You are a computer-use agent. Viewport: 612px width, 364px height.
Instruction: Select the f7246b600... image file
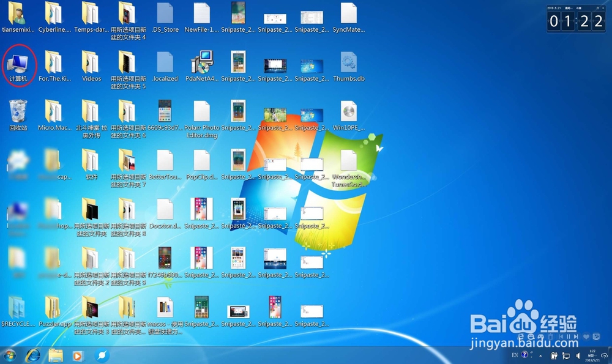tap(165, 263)
